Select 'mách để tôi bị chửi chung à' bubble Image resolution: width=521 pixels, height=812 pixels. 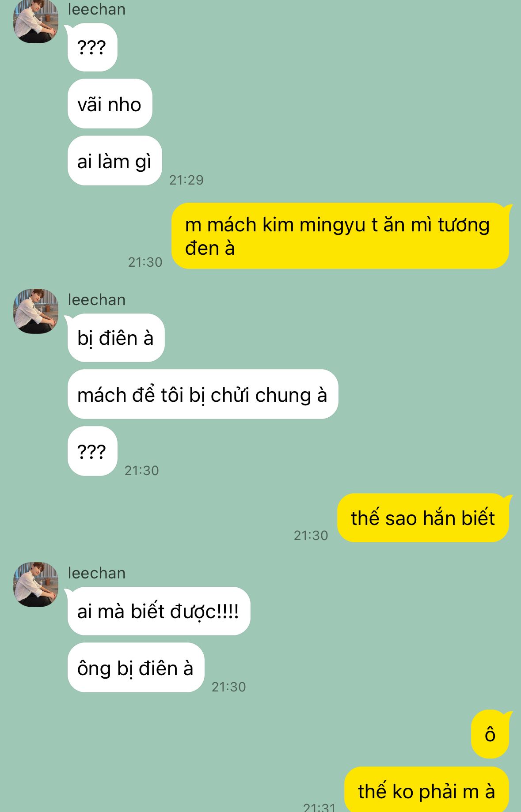[202, 394]
